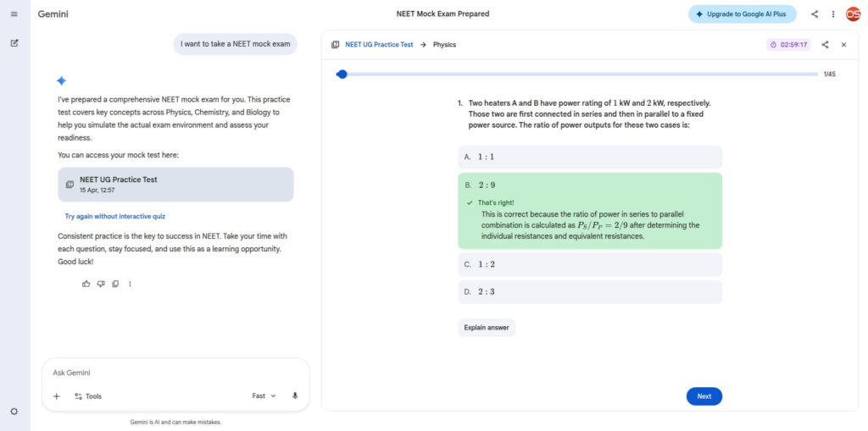Viewport: 868px width, 431px height.
Task: Click the quiz progress bar track
Action: [576, 75]
